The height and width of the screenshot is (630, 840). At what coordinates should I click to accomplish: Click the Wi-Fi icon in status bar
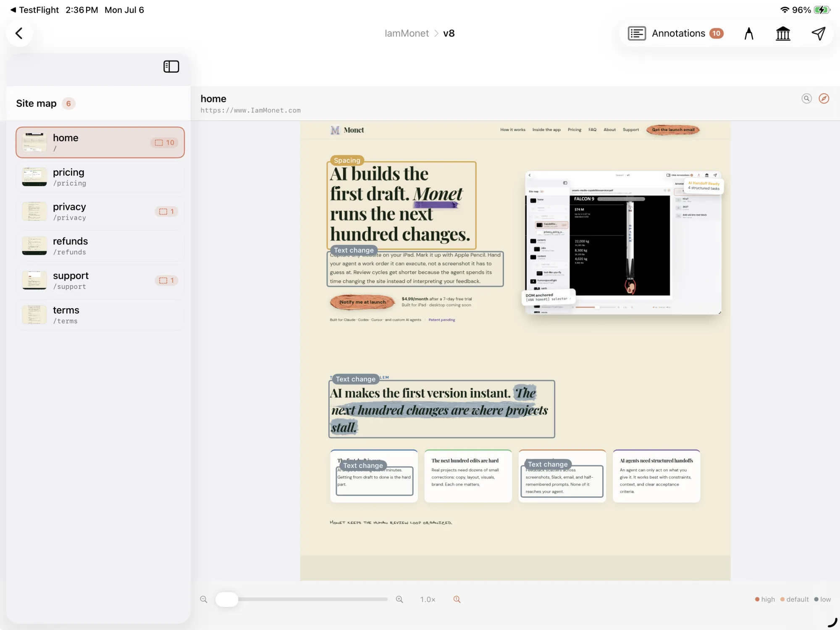point(785,10)
